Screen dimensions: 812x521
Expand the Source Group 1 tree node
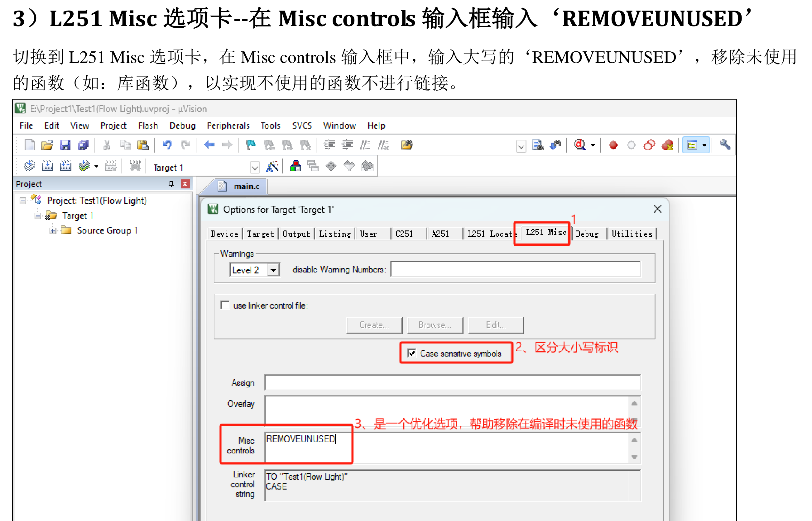[x=53, y=231]
